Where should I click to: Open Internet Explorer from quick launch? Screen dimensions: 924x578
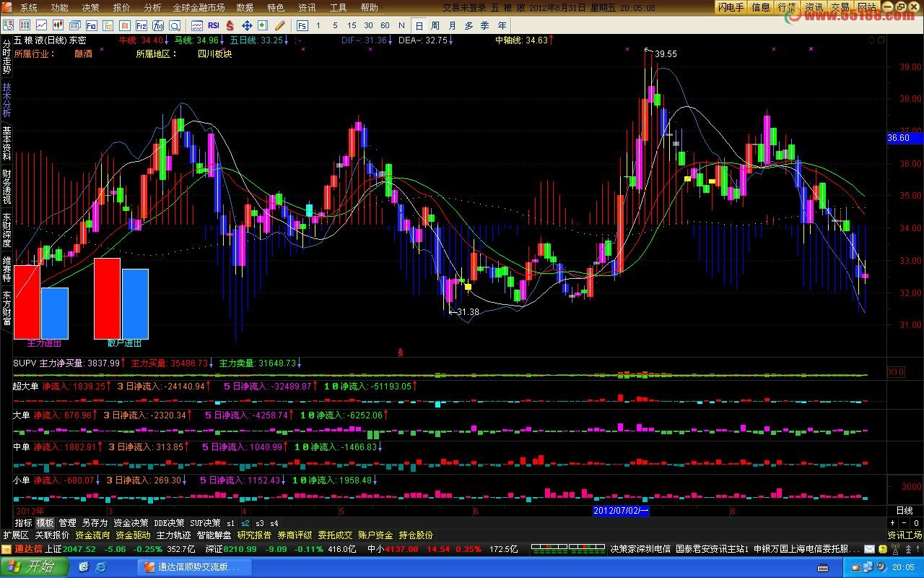point(101,567)
